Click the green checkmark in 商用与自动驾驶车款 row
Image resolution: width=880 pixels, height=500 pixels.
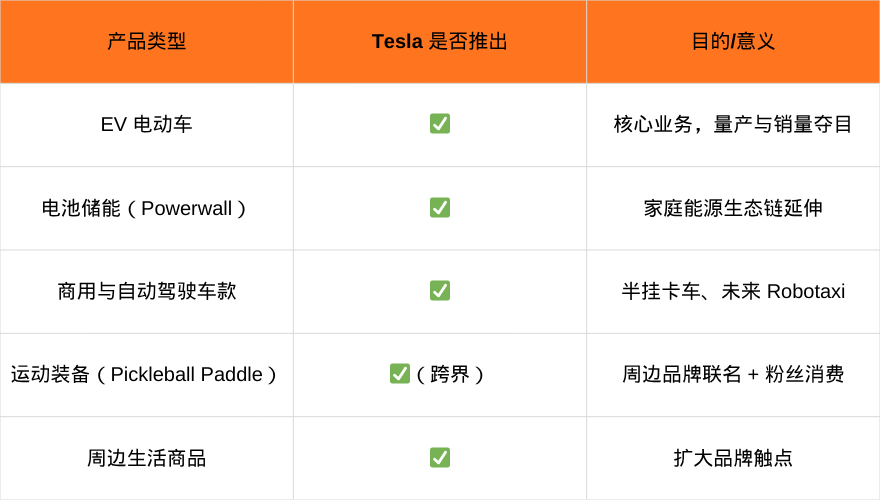tap(440, 291)
